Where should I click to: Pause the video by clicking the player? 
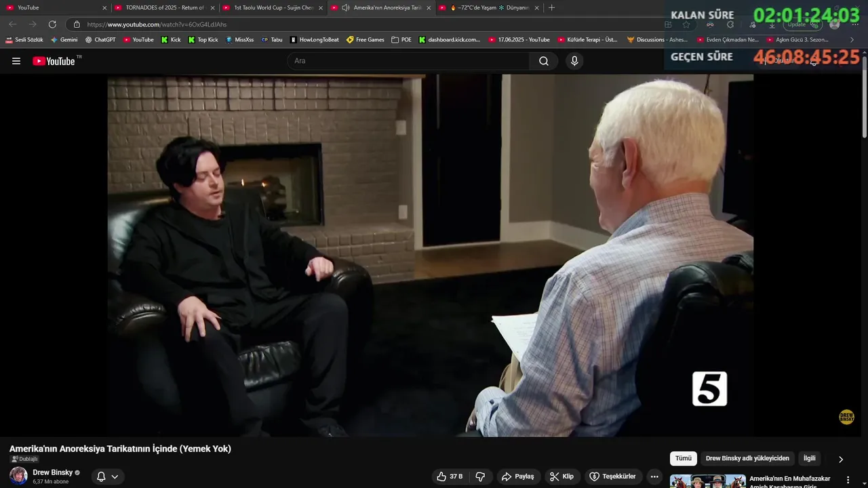pos(430,256)
